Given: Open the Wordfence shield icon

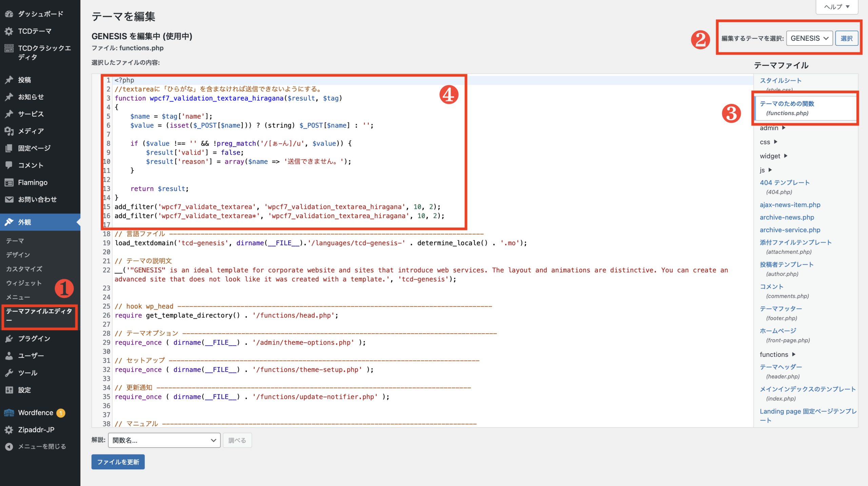Looking at the screenshot, I should (x=9, y=413).
